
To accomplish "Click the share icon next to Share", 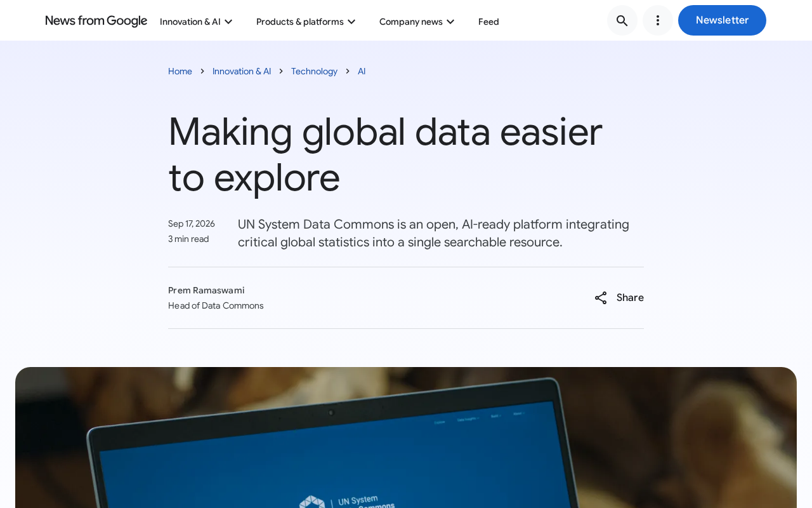I will point(601,298).
